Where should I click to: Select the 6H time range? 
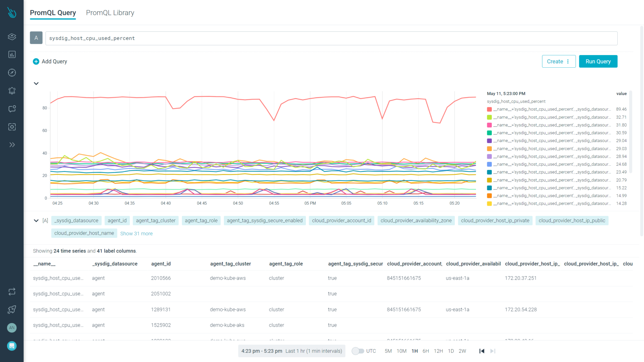pos(426,351)
